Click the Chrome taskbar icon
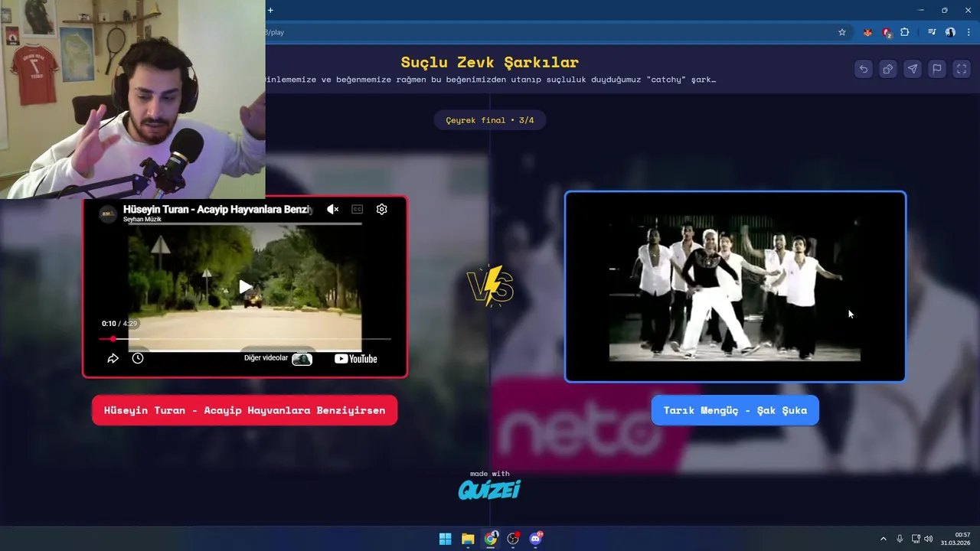The width and height of the screenshot is (980, 551). pos(491,539)
